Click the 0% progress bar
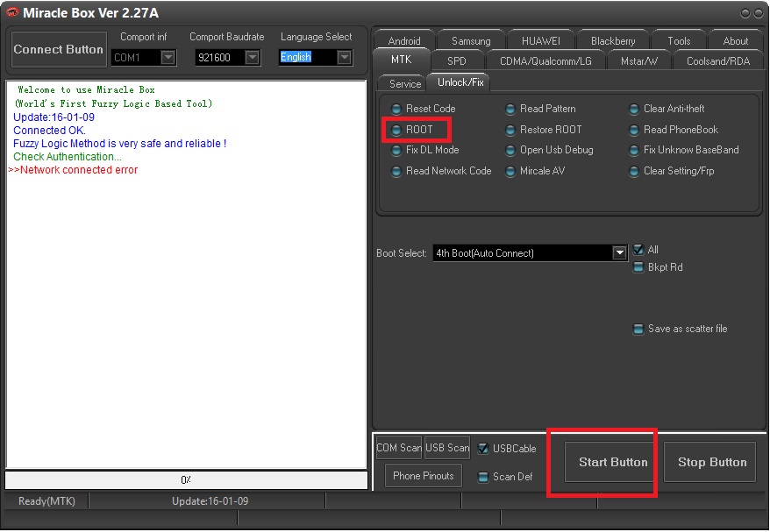This screenshot has height=532, width=770. point(186,480)
